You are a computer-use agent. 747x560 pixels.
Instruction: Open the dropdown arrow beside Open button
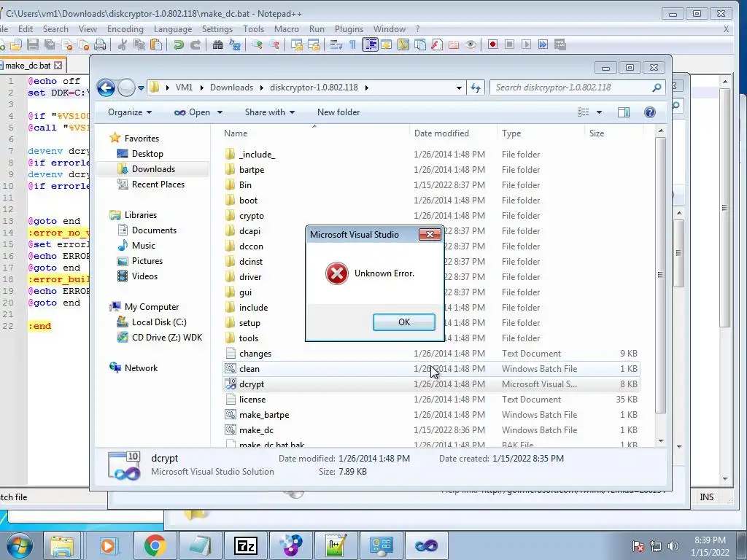(220, 112)
